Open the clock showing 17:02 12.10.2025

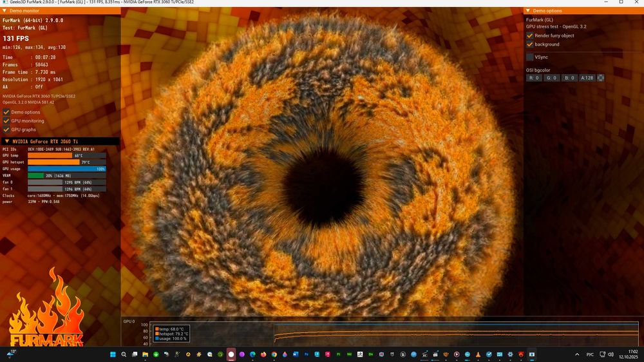pos(629,354)
